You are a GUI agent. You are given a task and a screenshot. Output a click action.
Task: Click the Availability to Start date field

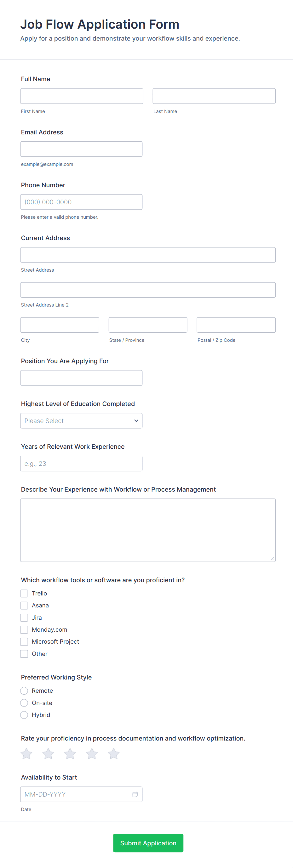(76, 794)
